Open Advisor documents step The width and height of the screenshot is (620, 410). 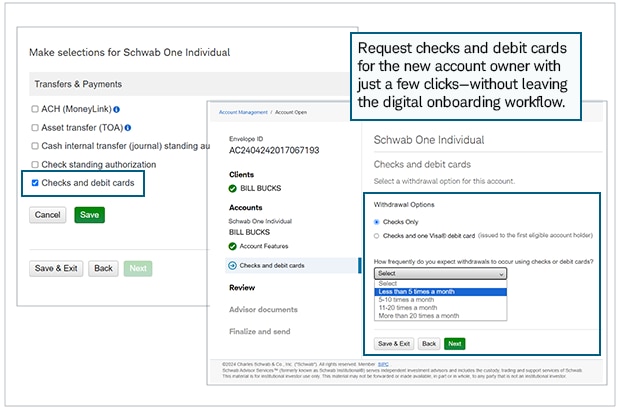[263, 310]
